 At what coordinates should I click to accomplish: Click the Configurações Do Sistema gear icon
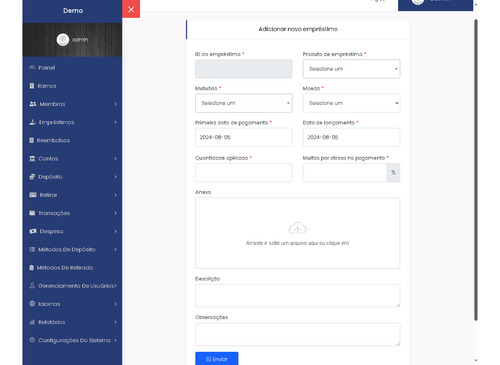32,340
